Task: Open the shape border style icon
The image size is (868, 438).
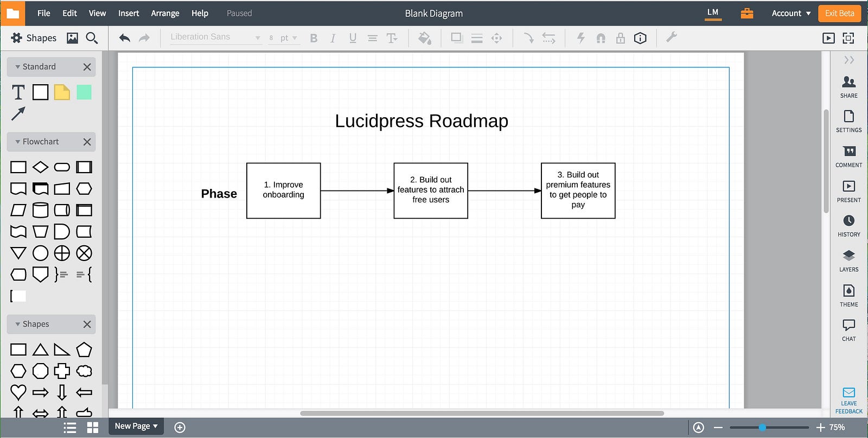Action: tap(456, 38)
